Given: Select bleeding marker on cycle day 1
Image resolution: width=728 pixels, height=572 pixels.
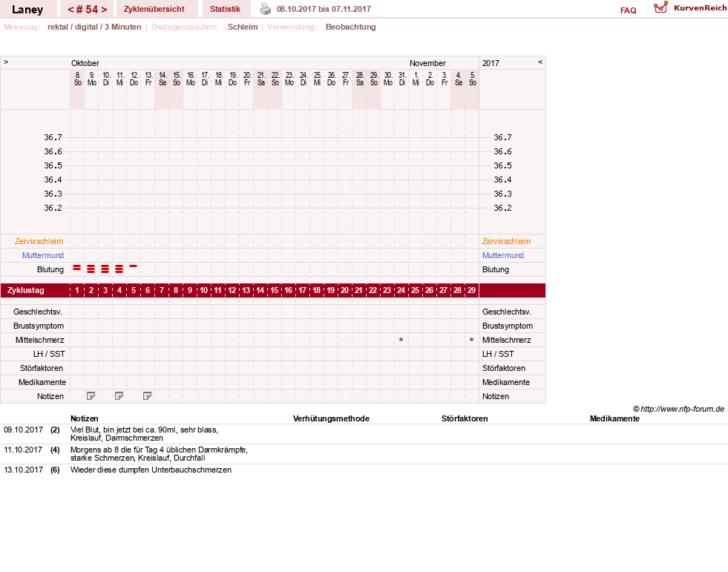Looking at the screenshot, I should (77, 268).
